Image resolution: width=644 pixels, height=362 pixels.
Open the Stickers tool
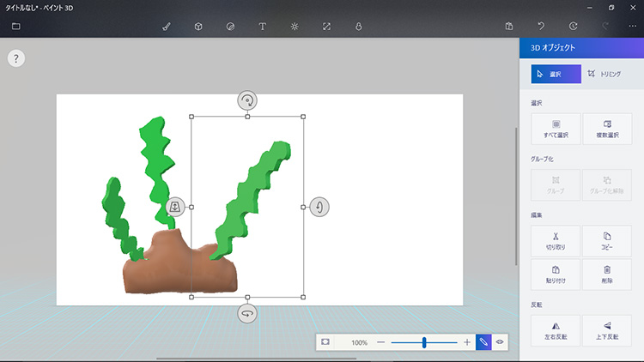(x=230, y=27)
